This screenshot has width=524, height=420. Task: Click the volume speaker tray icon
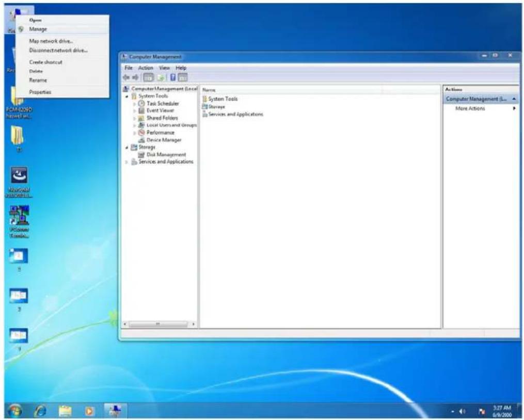463,412
